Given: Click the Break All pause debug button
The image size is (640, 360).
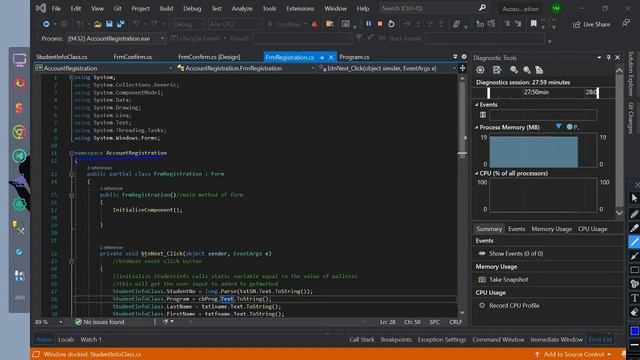Looking at the screenshot, I should (x=369, y=24).
